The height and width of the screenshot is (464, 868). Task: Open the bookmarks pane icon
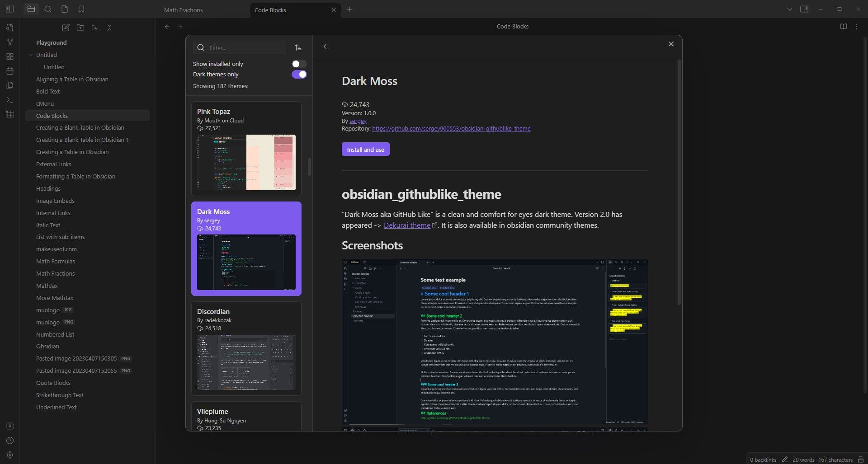click(x=81, y=9)
